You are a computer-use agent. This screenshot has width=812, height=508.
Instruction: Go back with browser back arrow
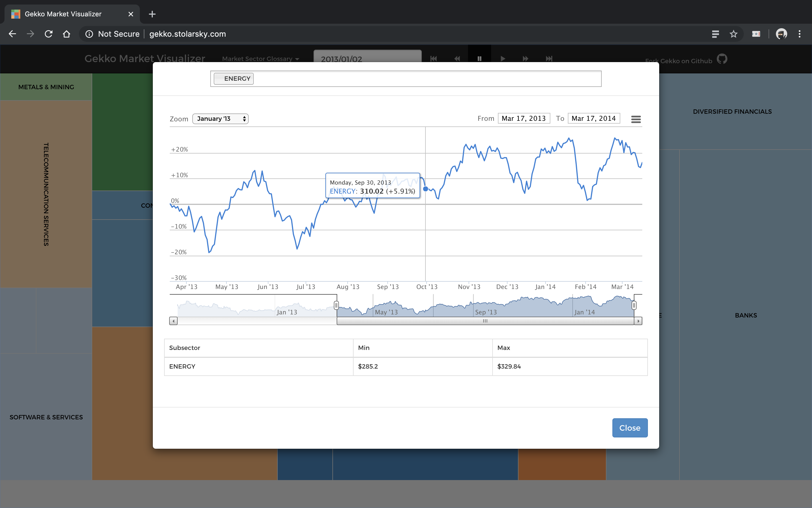(12, 34)
